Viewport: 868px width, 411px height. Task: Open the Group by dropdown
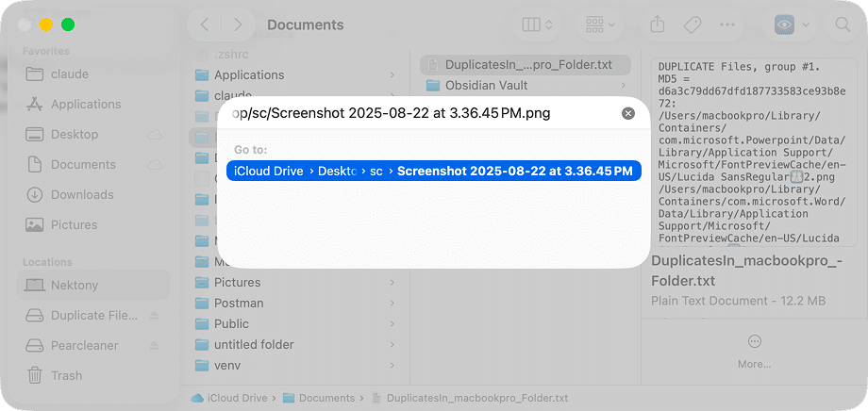600,25
